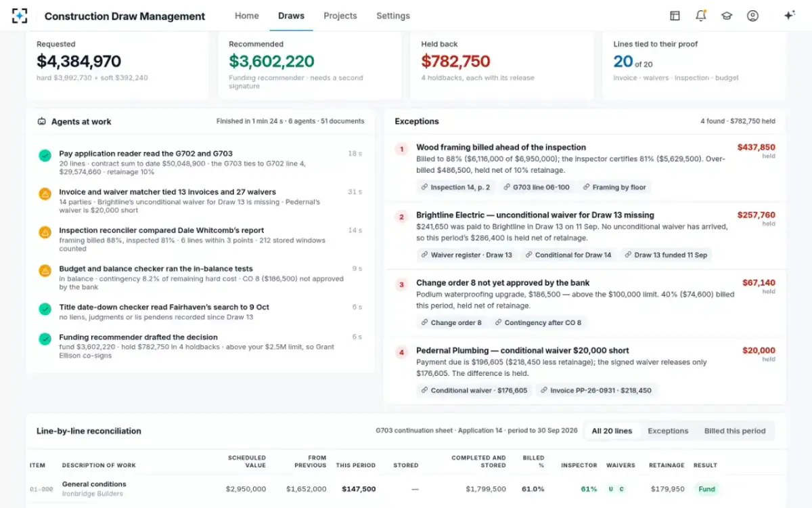Viewport: 812px width, 508px height.
Task: Click the Held back $782,750 value
Action: tap(455, 62)
